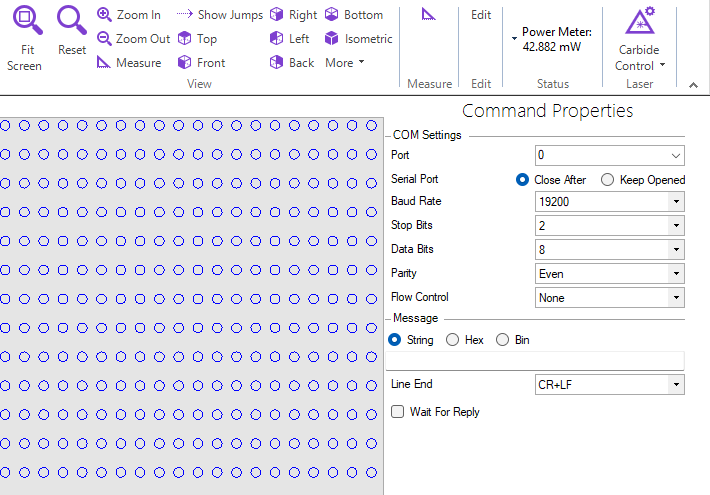The width and height of the screenshot is (710, 495).
Task: Select the Keep Opened serial port option
Action: [608, 180]
